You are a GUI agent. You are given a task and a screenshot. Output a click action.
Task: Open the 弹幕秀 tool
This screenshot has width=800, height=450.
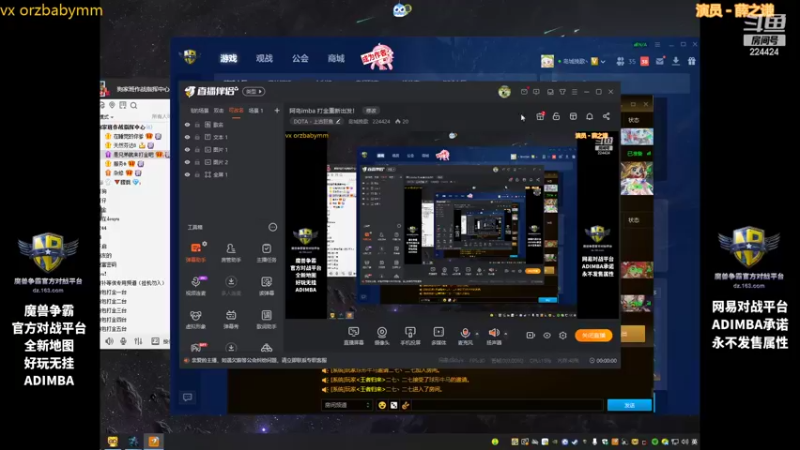pos(231,319)
